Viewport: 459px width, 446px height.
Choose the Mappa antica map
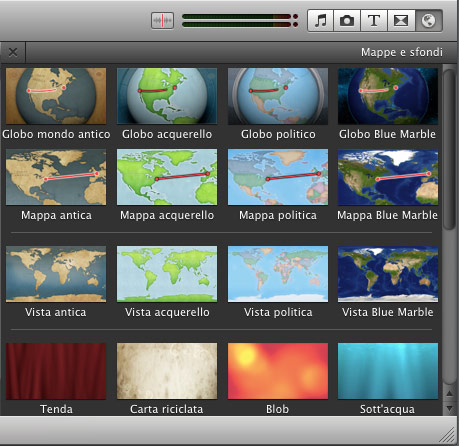pyautogui.click(x=56, y=177)
